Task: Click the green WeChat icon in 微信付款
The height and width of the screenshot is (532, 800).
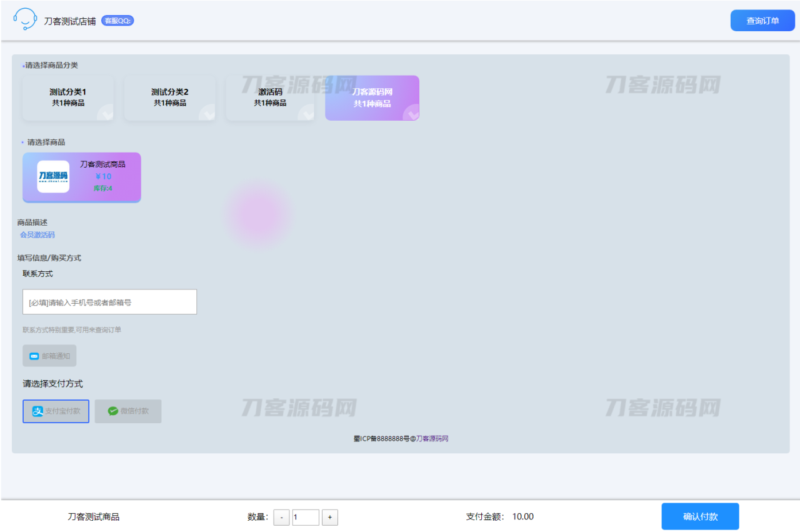Action: pyautogui.click(x=112, y=411)
